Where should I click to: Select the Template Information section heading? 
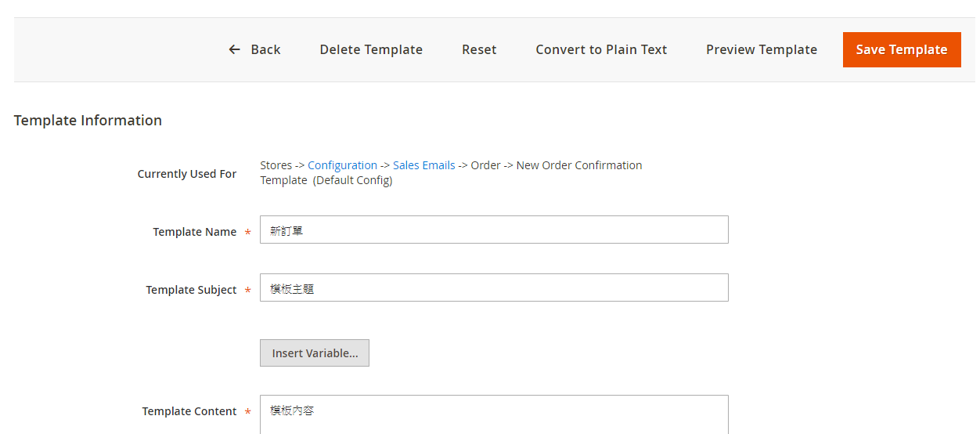coord(88,120)
